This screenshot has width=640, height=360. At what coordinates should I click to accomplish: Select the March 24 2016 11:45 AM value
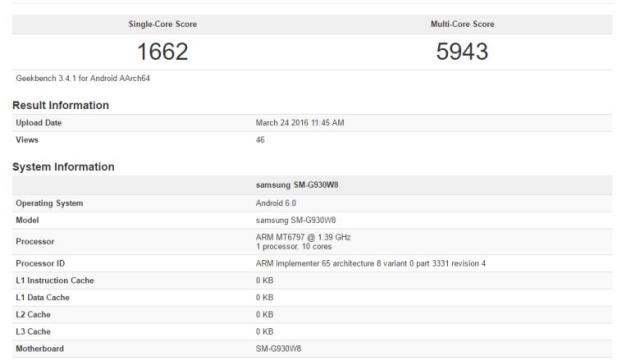tap(300, 123)
